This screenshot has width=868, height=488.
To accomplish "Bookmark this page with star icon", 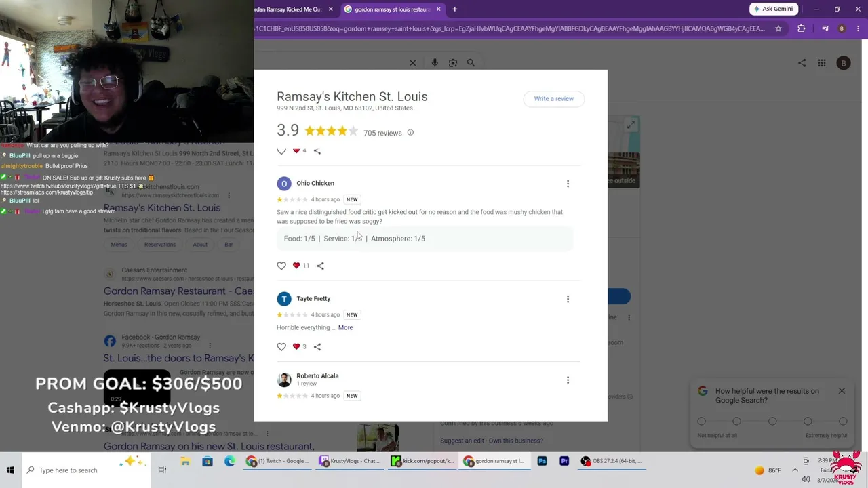I will [778, 28].
